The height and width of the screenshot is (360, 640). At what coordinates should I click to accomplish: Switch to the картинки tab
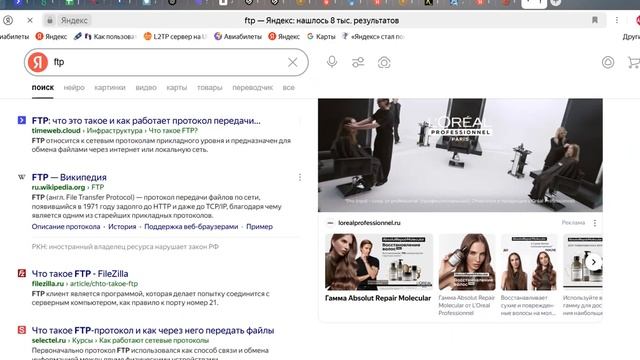coord(110,87)
